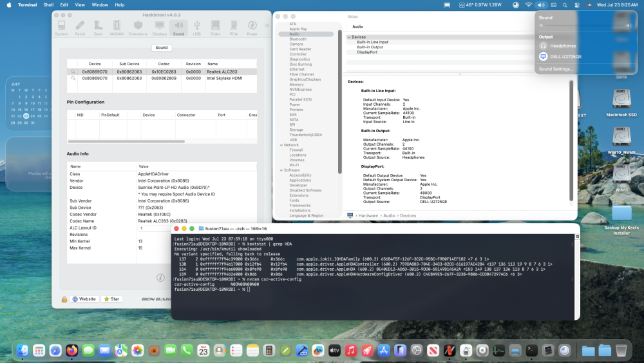Open the Edit menu in menu bar
Viewport: 644px width, 363px height.
click(64, 5)
